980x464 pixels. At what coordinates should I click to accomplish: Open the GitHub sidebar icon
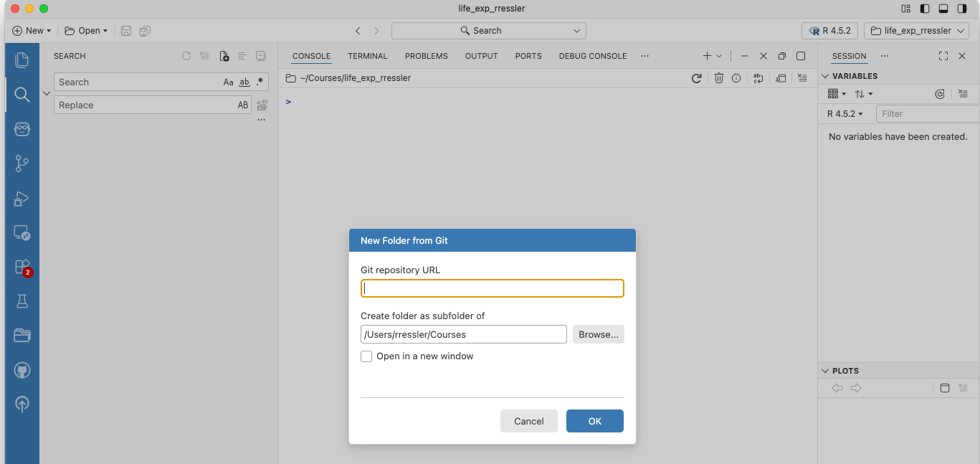point(22,370)
